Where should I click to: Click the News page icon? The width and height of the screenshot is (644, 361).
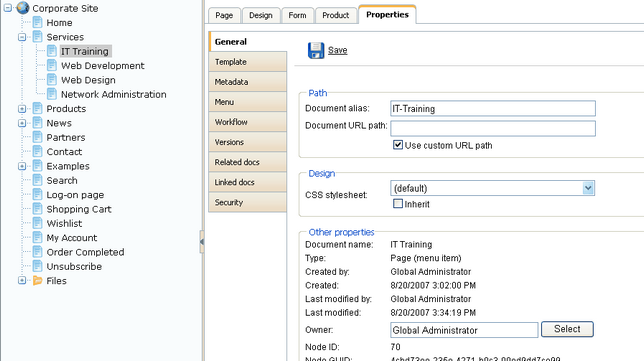[37, 123]
